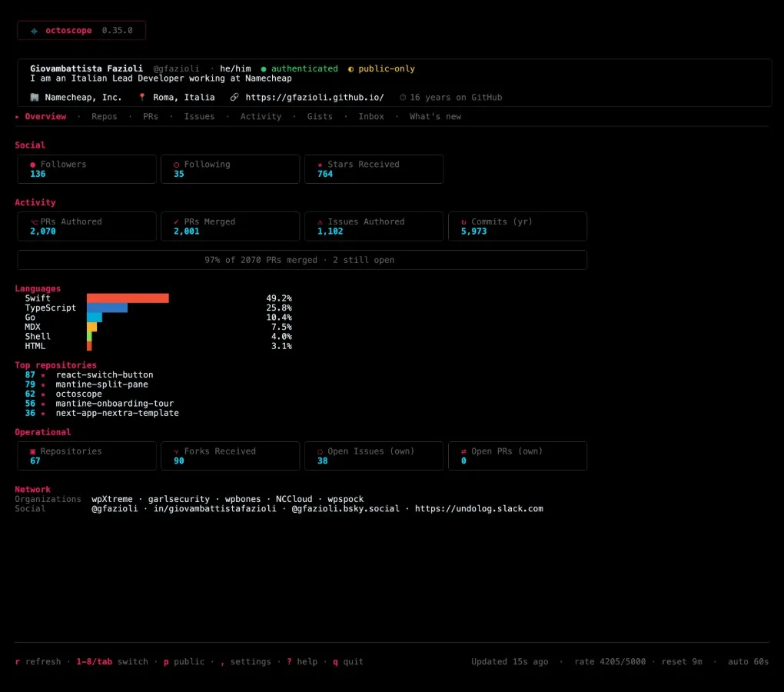Click the Followers count 136
The image size is (784, 692).
38,174
